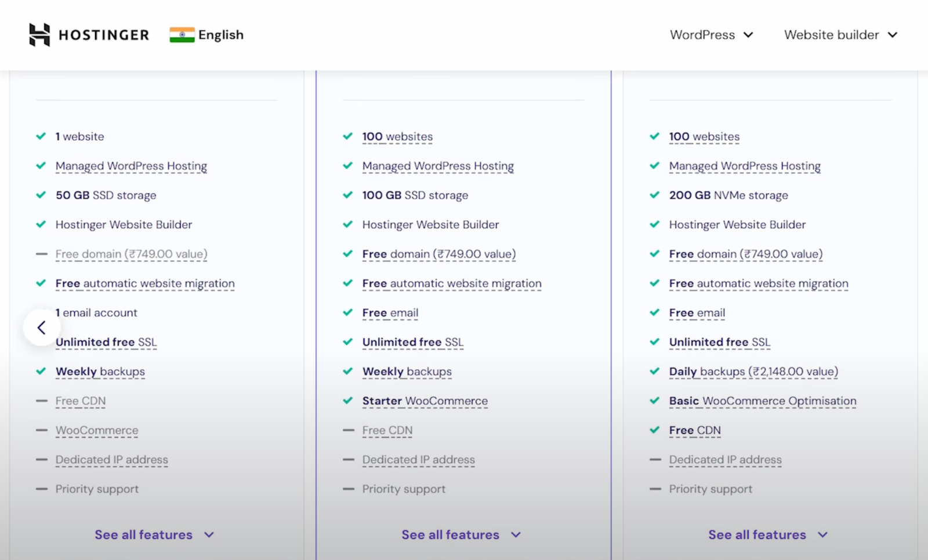Click the India flag language icon
Viewport: 928px width, 560px height.
(182, 35)
